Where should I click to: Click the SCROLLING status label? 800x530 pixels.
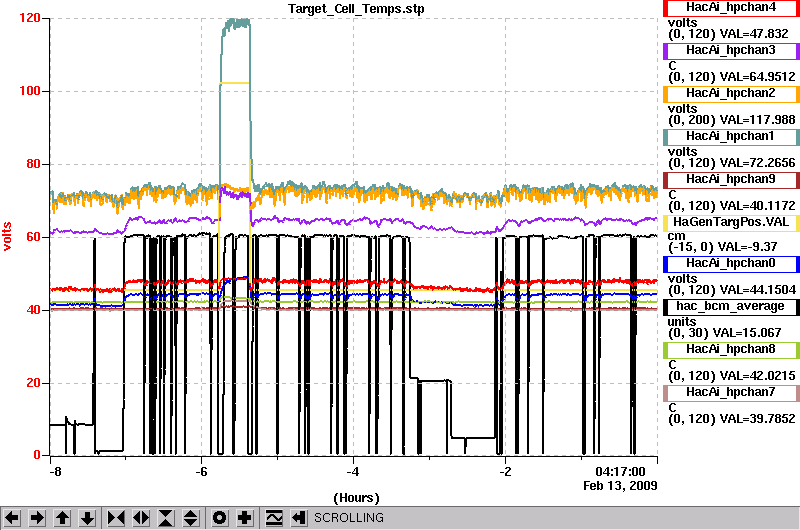click(x=349, y=518)
